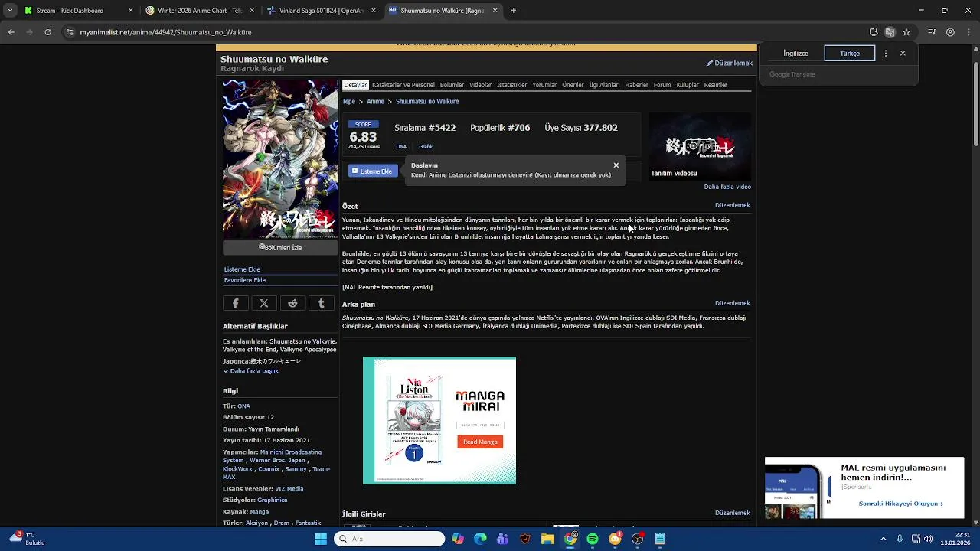The width and height of the screenshot is (980, 551).
Task: Click the Tepe breadcrumb link
Action: click(x=348, y=102)
